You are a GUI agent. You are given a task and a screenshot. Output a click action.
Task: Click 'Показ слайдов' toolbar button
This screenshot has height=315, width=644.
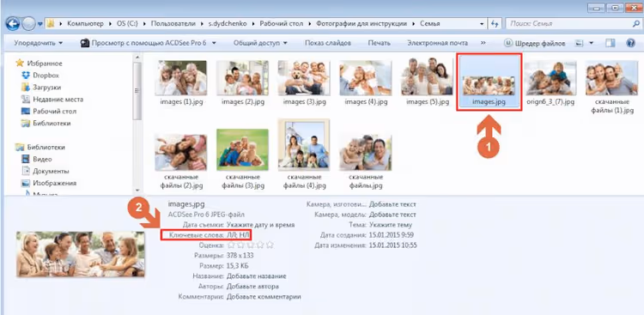pos(328,43)
